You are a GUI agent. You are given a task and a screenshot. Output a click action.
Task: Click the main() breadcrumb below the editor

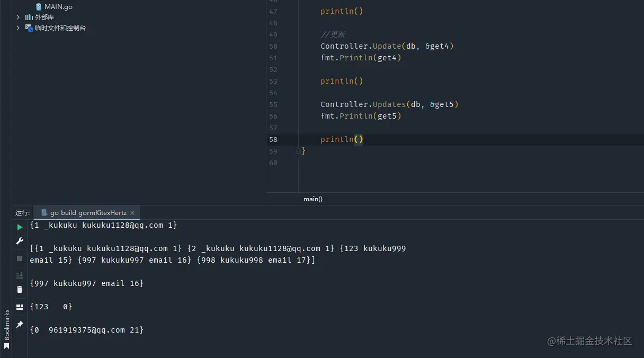tap(313, 199)
